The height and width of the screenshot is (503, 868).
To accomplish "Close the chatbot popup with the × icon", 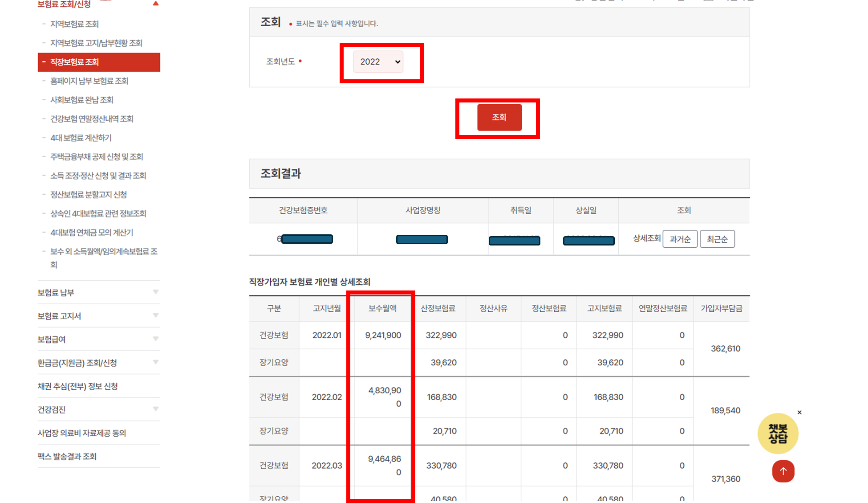I will tap(799, 412).
